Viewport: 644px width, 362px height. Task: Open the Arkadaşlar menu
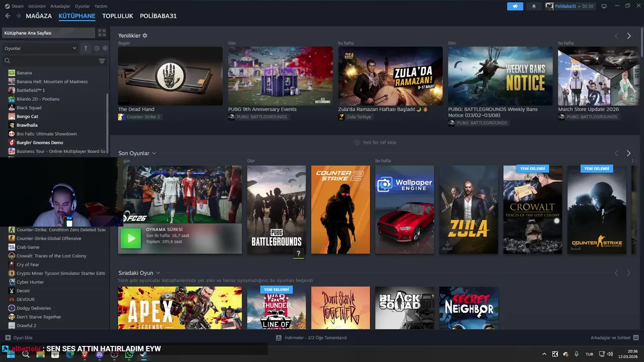coord(60,6)
